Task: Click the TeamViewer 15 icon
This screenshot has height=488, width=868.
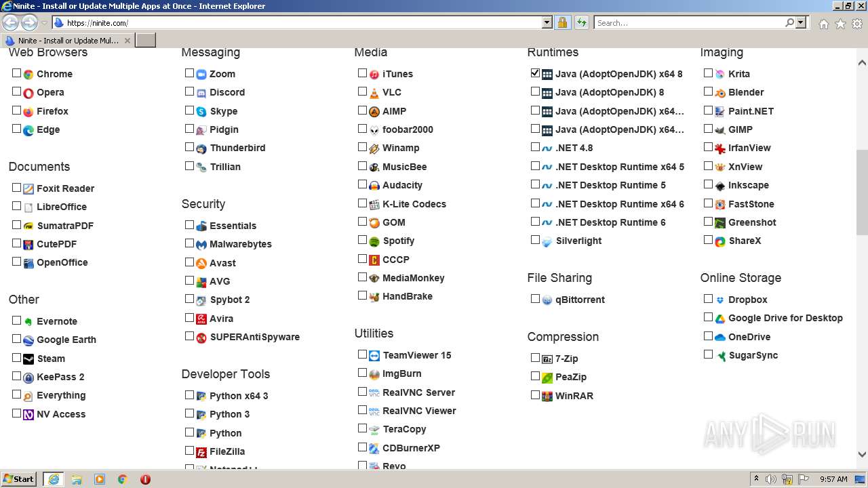Action: coord(374,356)
